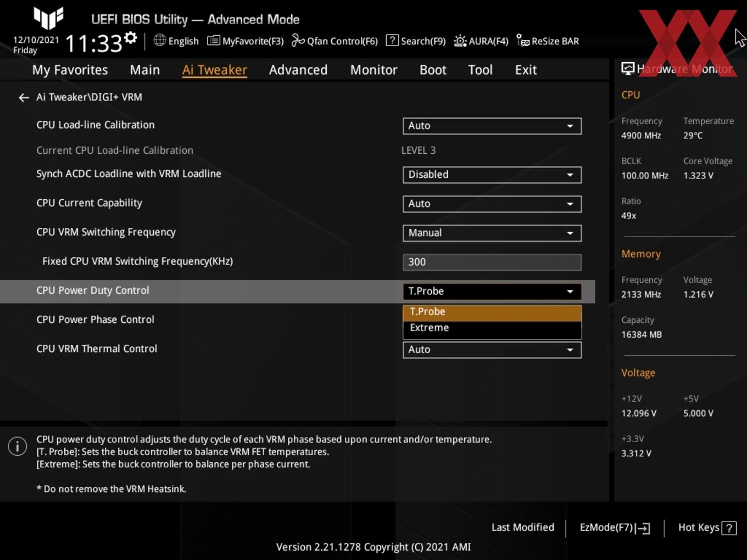This screenshot has width=747, height=560.
Task: Choose T.Probe option in list
Action: coord(492,312)
